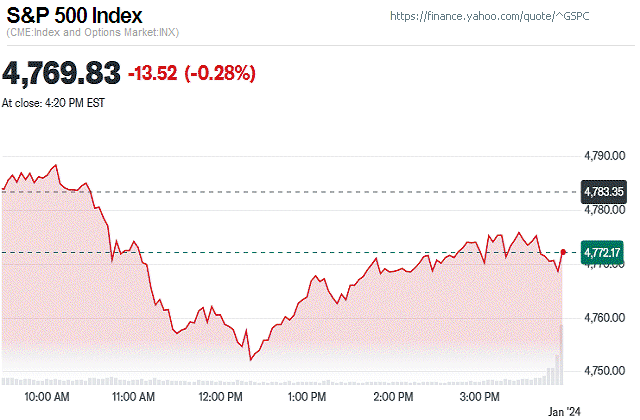Image resolution: width=640 pixels, height=420 pixels.
Task: Select the 3:00 PM time axis label
Action: coord(480,397)
